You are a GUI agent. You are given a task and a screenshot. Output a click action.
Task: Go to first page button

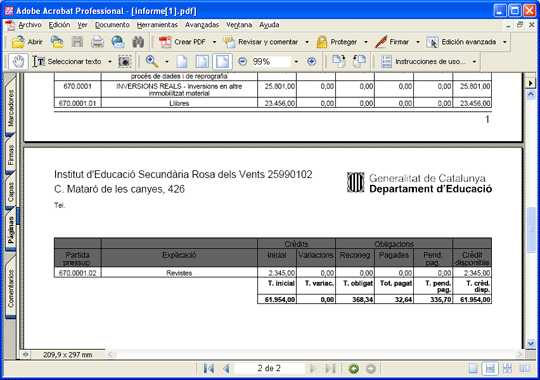click(208, 369)
